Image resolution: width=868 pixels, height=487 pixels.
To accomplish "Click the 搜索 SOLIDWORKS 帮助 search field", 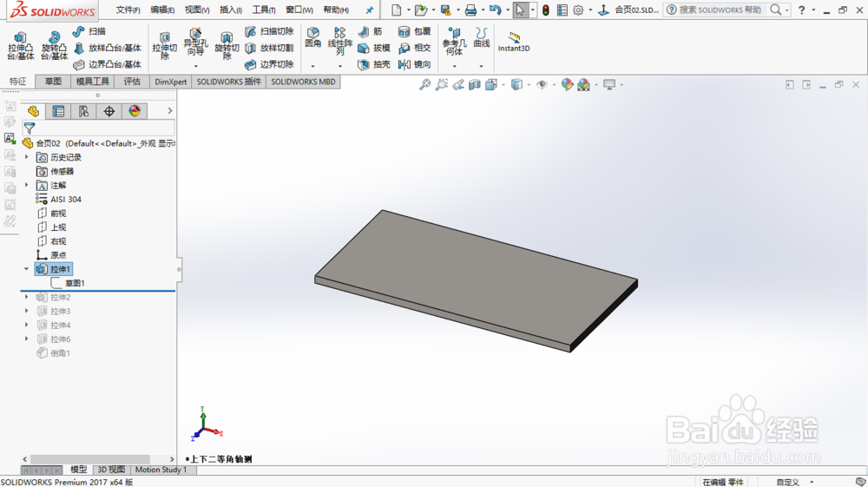I will click(x=720, y=10).
